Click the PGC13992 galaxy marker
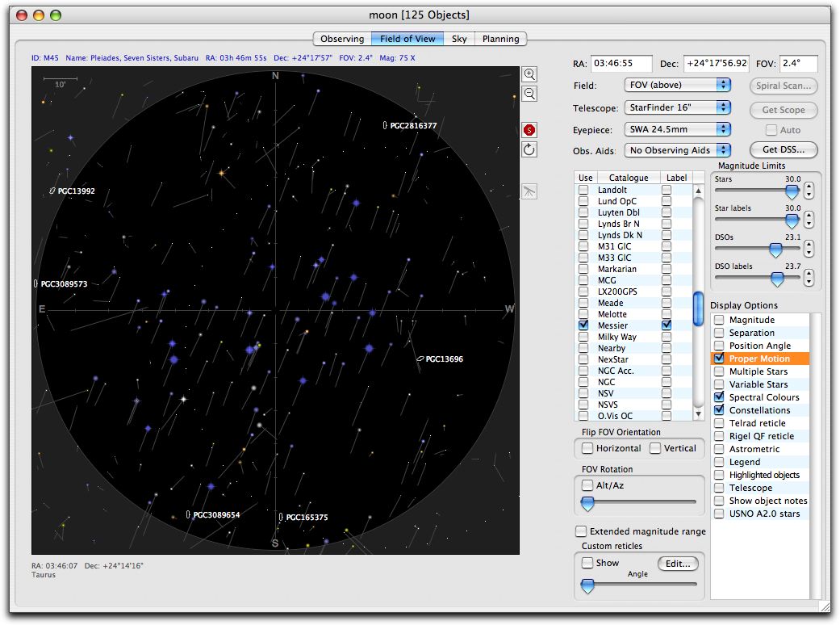840x625 pixels. [x=52, y=191]
